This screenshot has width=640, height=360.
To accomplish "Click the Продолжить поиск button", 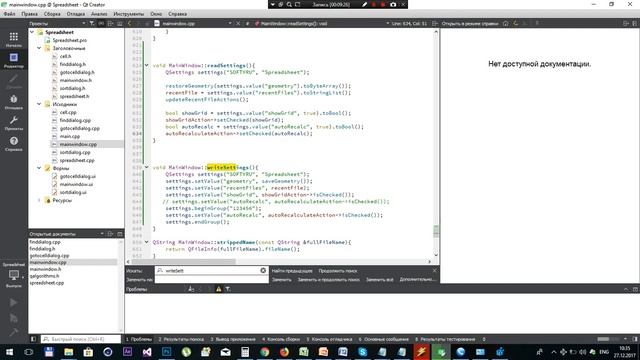I will [x=338, y=271].
